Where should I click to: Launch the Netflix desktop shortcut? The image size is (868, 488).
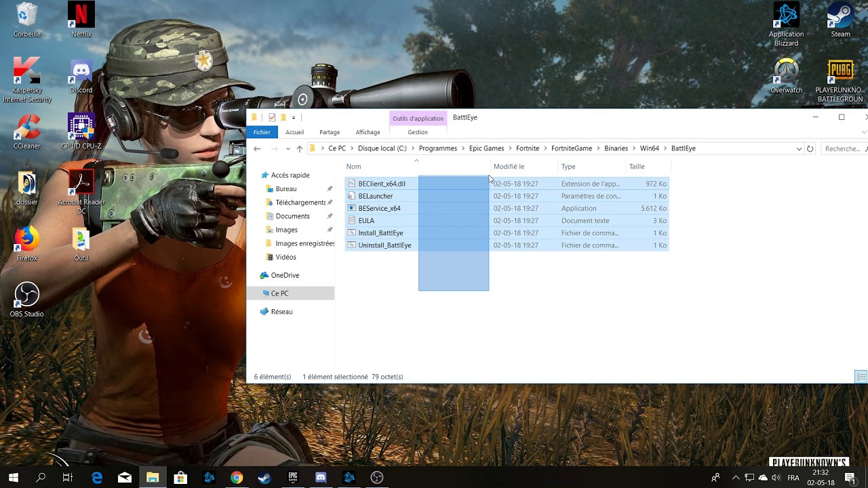pyautogui.click(x=81, y=20)
